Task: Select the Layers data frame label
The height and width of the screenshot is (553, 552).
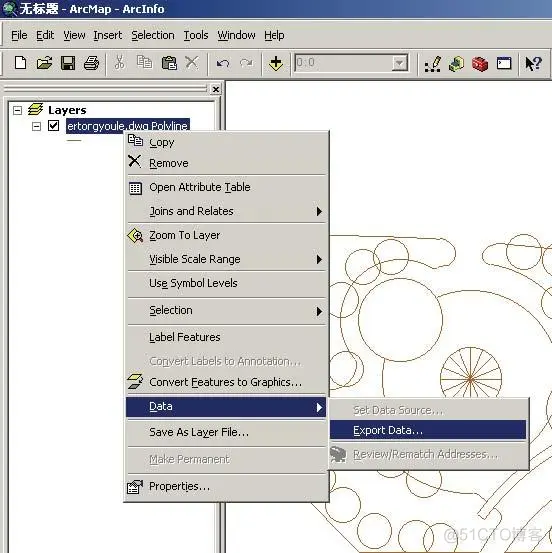Action: click(67, 110)
